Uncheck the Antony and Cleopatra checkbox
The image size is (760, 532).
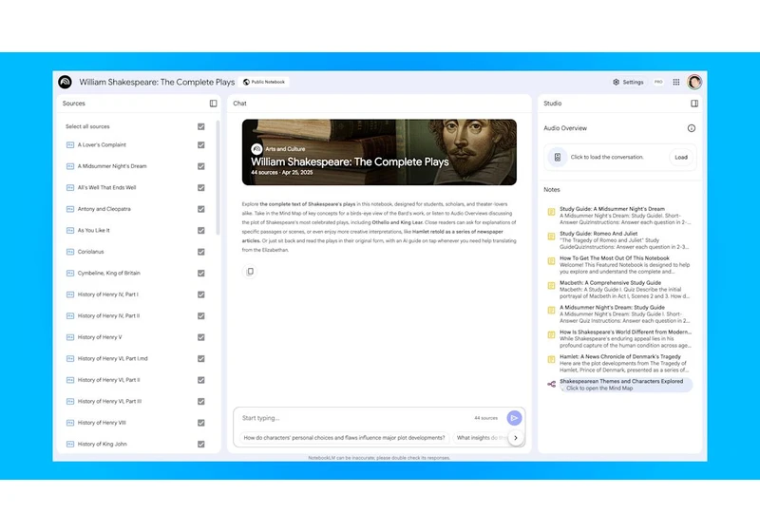click(x=201, y=209)
